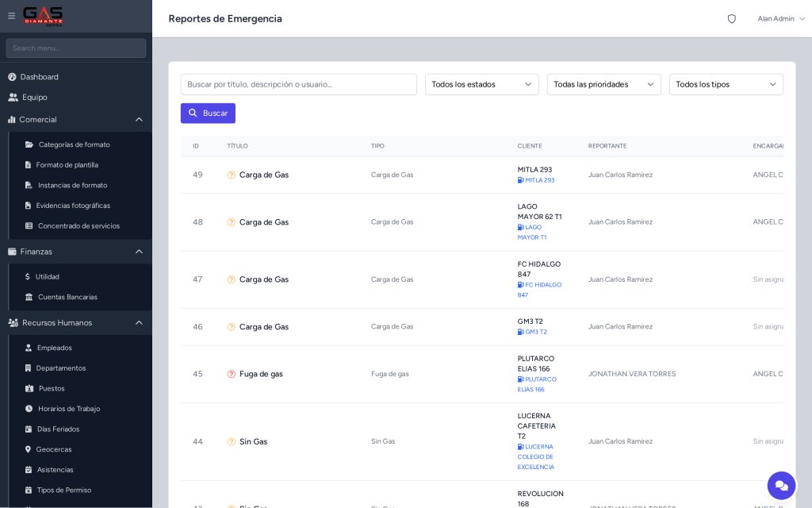Open the GM3 T2 client link

[x=532, y=332]
